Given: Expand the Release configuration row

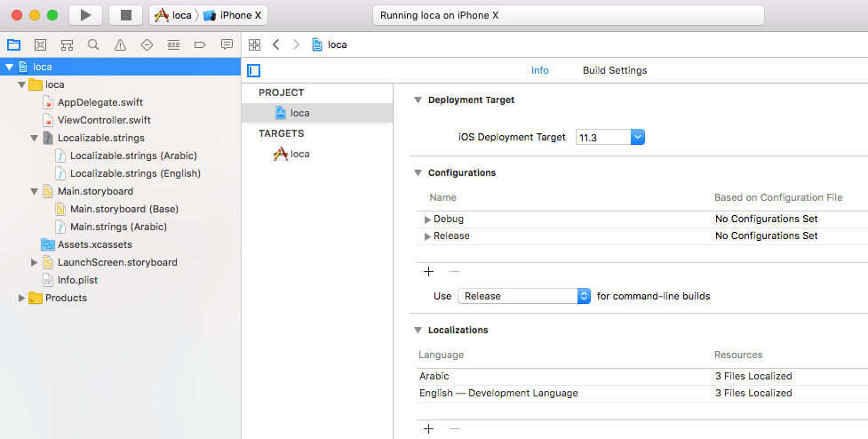Looking at the screenshot, I should pyautogui.click(x=427, y=236).
